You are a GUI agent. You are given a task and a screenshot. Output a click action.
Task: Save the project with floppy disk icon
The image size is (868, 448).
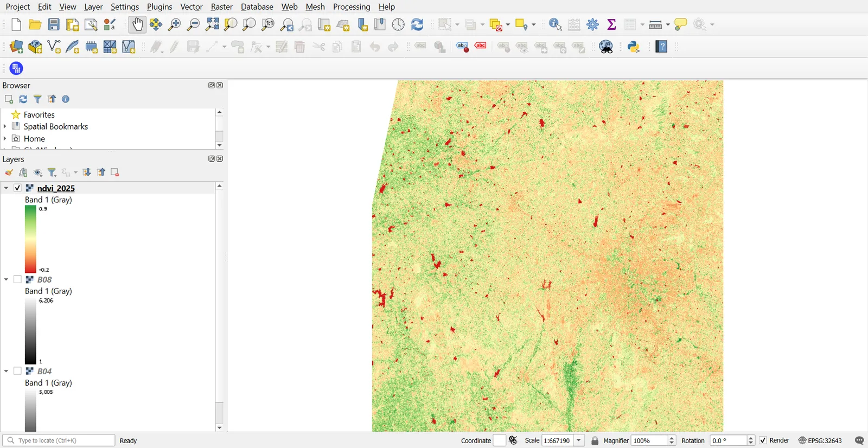[54, 24]
